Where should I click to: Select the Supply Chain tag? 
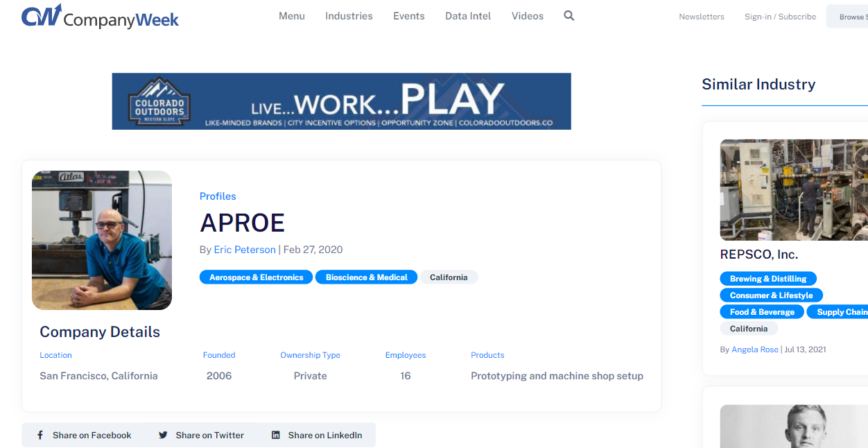coord(837,312)
